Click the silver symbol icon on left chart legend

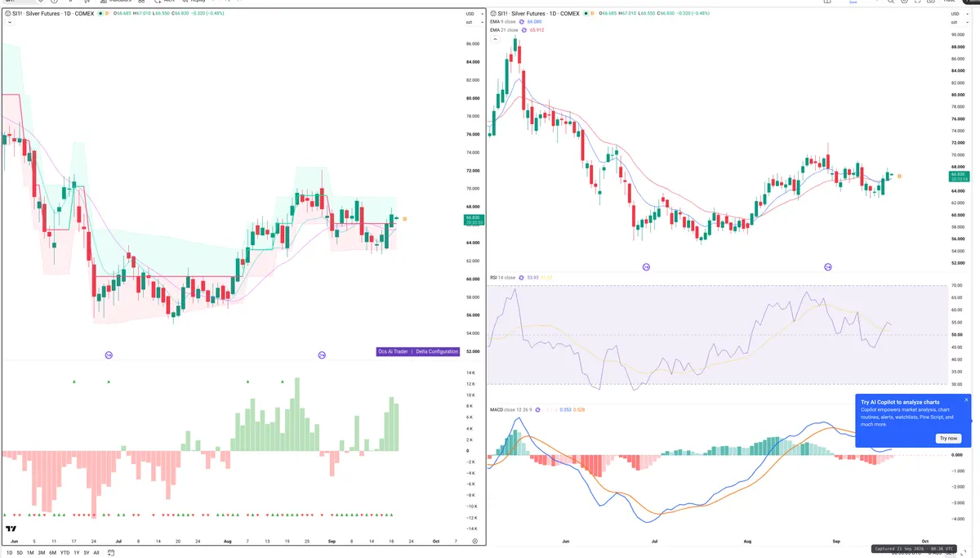8,14
